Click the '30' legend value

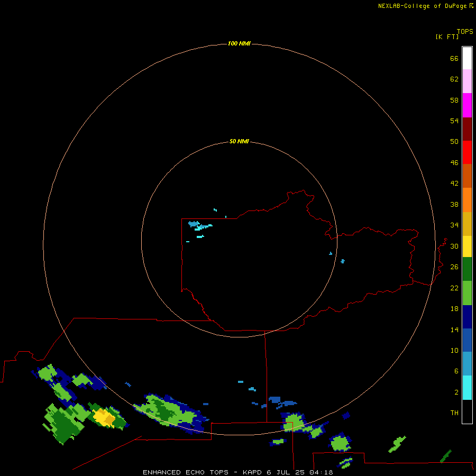[454, 246]
